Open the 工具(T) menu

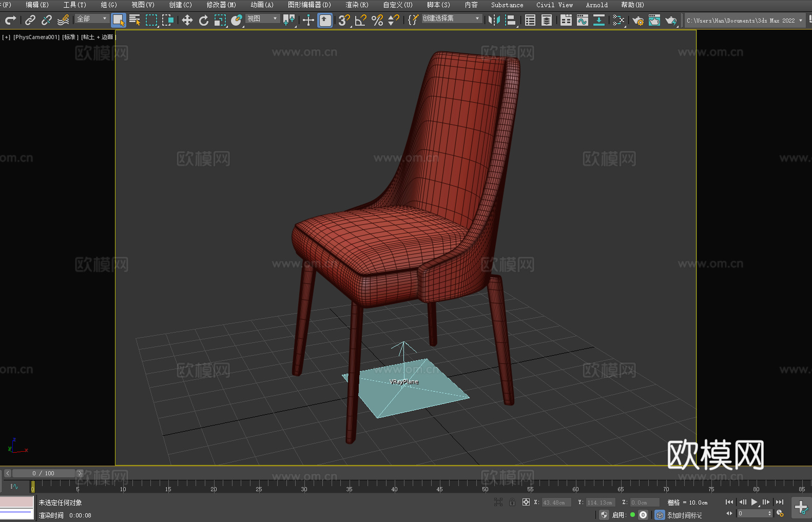[x=74, y=5]
